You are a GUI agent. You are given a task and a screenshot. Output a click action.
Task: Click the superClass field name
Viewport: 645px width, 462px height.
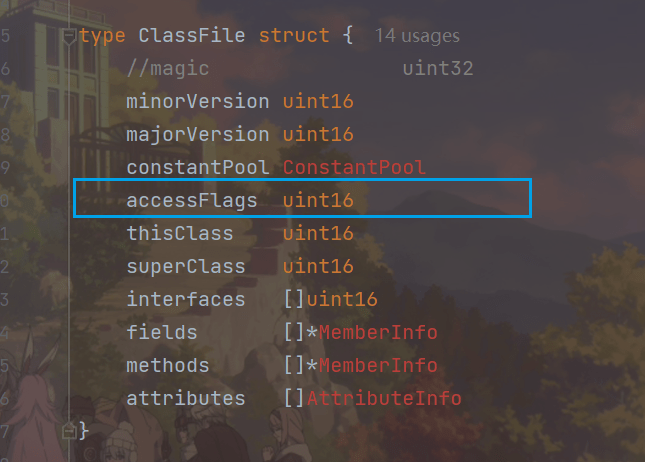tap(186, 267)
